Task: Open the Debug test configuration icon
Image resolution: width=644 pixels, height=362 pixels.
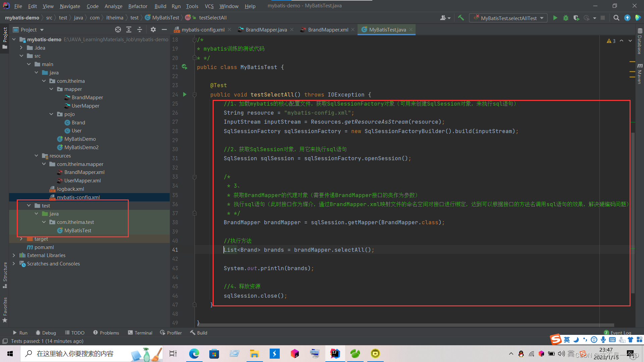Action: pyautogui.click(x=566, y=18)
